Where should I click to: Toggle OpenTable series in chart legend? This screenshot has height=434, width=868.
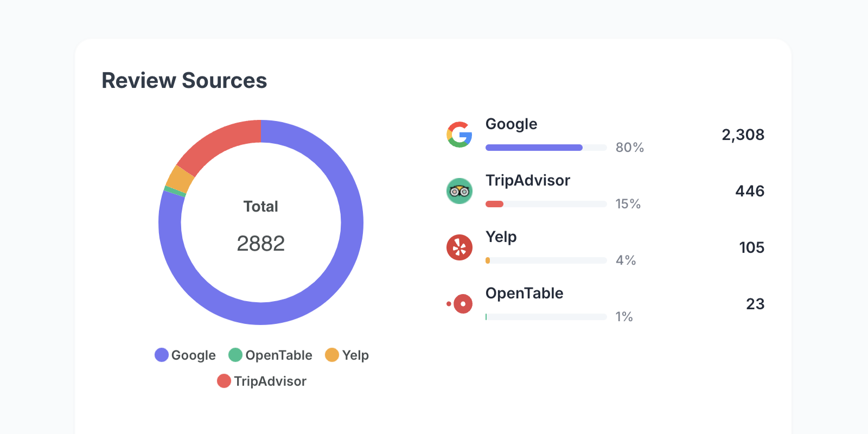pyautogui.click(x=271, y=355)
